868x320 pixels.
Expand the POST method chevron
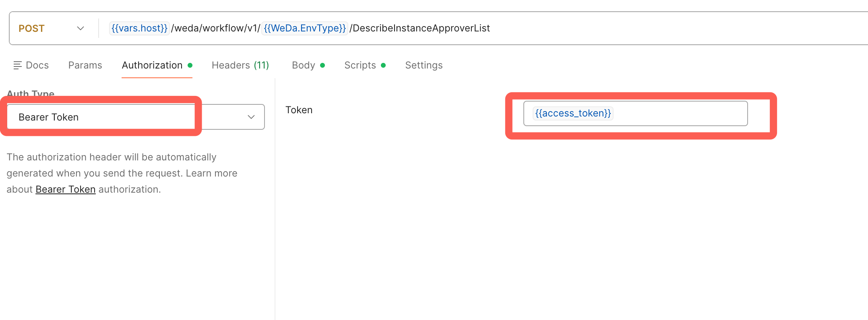tap(81, 28)
